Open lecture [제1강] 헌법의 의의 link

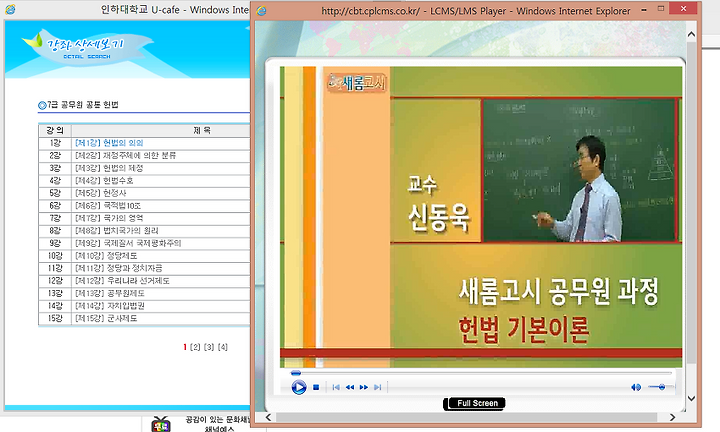click(109, 143)
